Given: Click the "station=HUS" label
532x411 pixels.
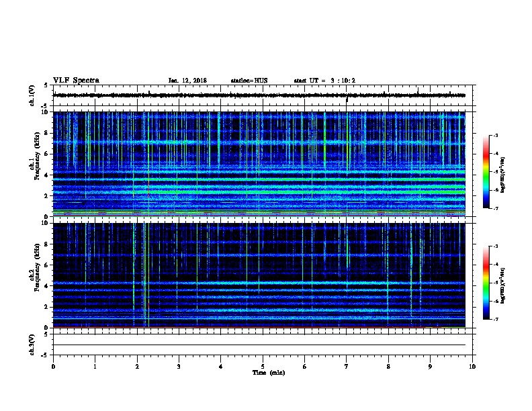Looking at the screenshot, I should click(x=249, y=81).
